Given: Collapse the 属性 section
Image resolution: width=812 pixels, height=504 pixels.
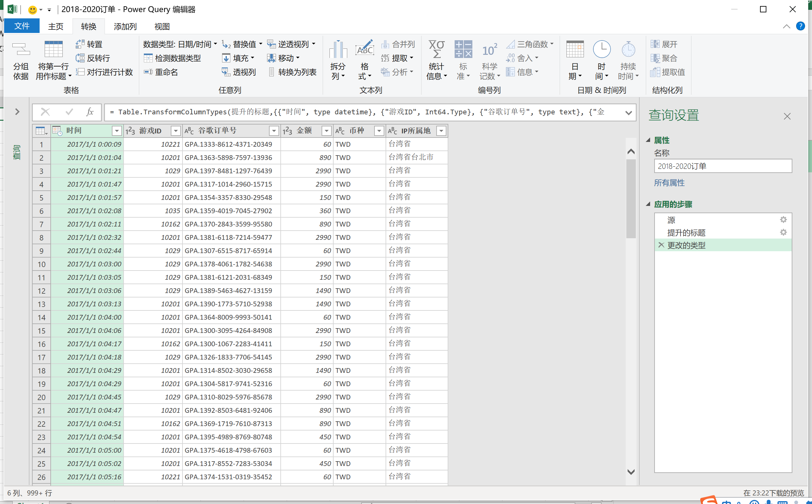Looking at the screenshot, I should (648, 140).
